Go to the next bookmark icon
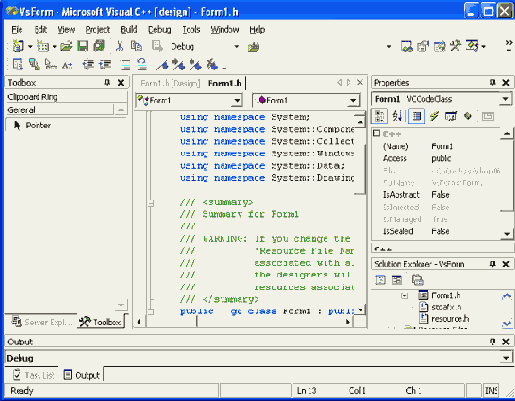Screen dimensions: 515x401 click(178, 64)
